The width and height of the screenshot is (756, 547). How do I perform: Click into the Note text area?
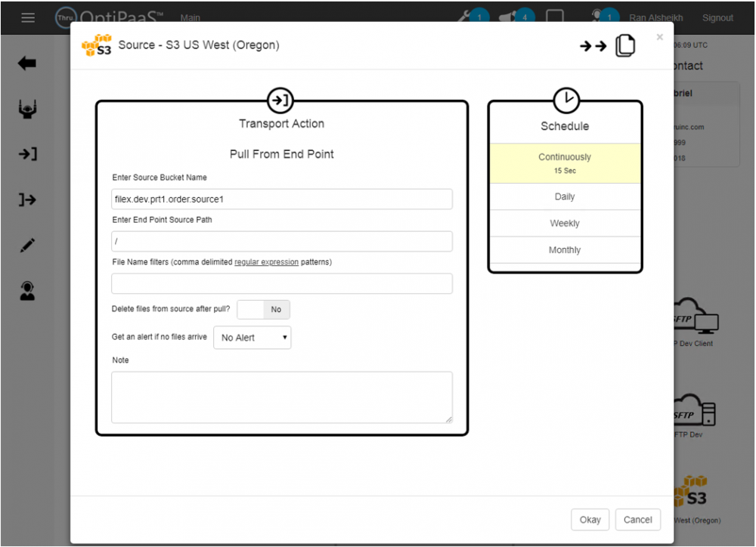point(281,397)
